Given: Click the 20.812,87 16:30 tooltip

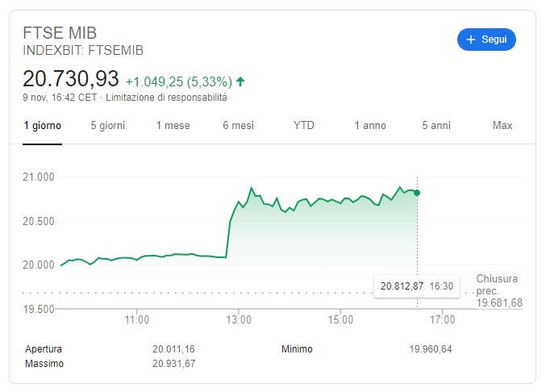Looking at the screenshot, I should point(417,286).
